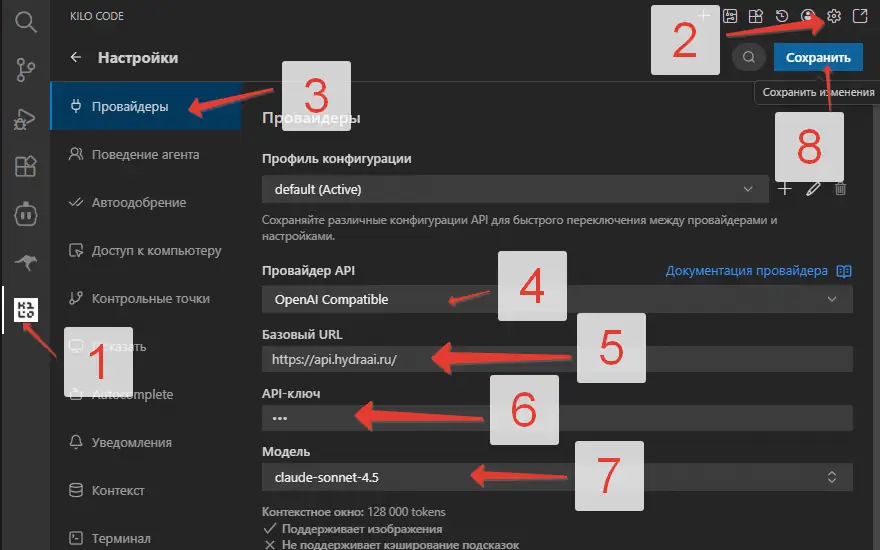Click the Kilo Code settings gear icon

[833, 17]
